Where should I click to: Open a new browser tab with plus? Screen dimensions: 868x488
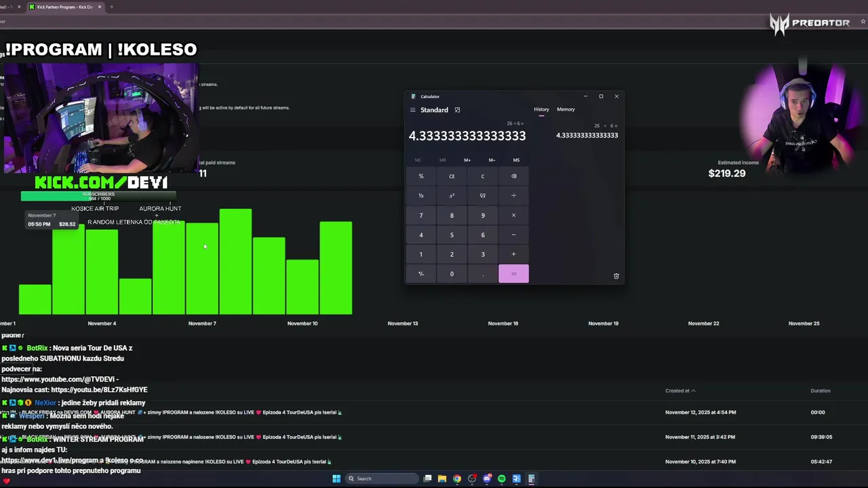pyautogui.click(x=111, y=7)
